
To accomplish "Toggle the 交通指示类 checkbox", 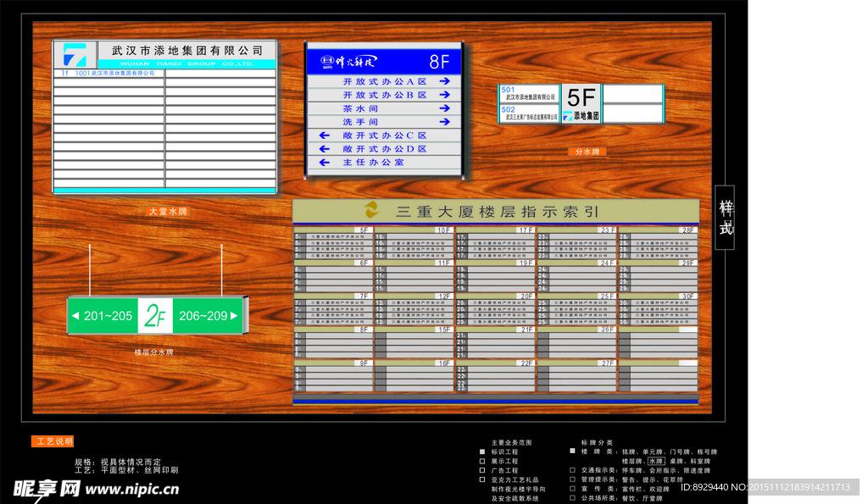I will coord(572,470).
